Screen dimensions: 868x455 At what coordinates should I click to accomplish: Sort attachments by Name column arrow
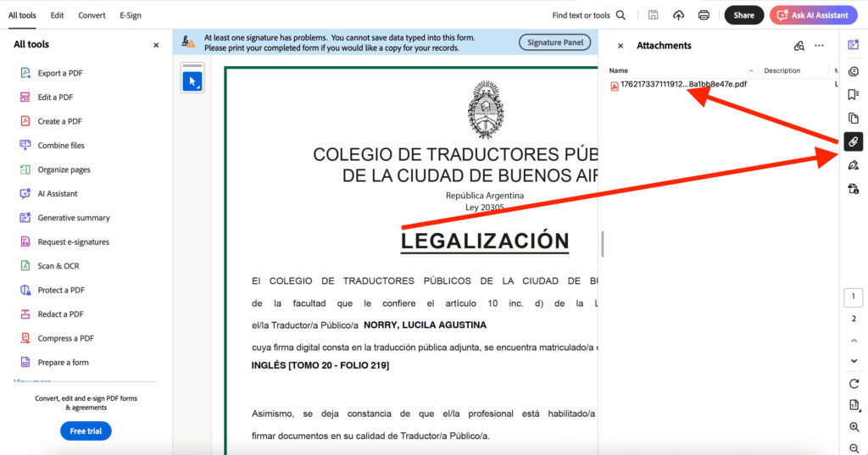[x=751, y=71]
